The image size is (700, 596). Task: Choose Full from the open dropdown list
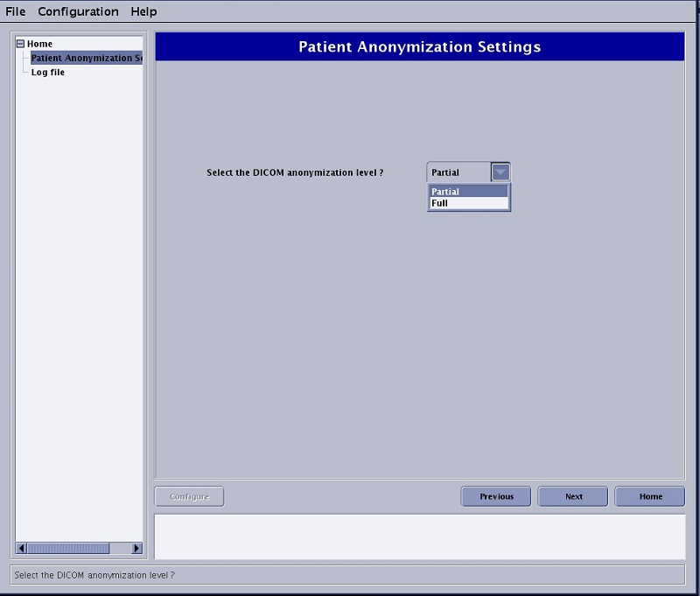tap(467, 203)
